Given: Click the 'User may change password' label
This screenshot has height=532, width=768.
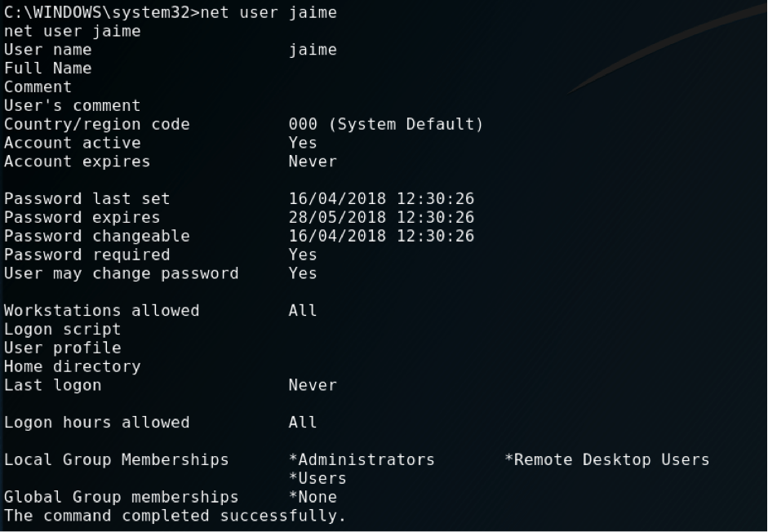Looking at the screenshot, I should pos(121,273).
